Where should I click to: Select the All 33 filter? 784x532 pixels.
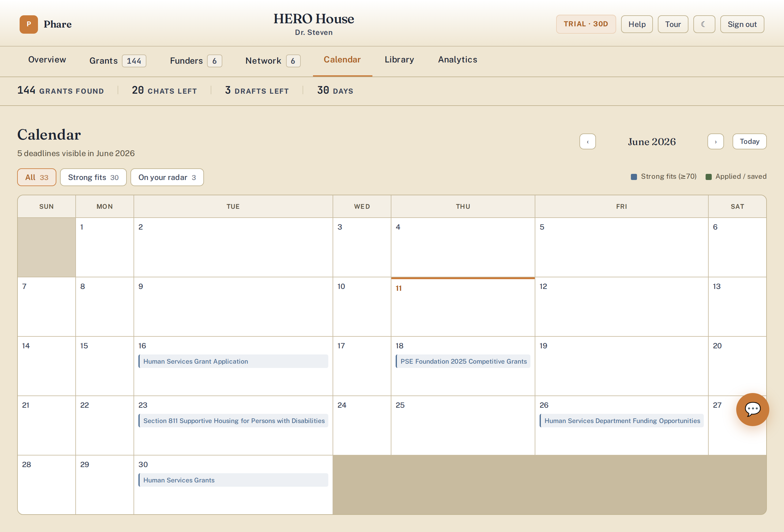point(37,177)
